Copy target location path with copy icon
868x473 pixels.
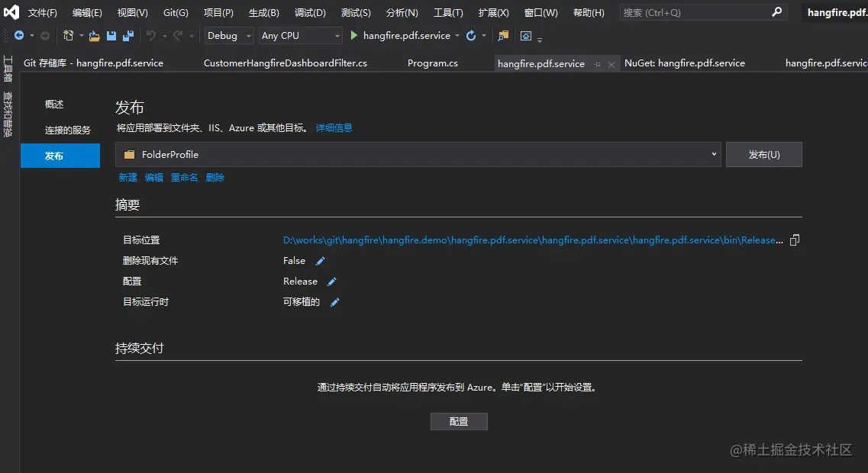click(x=795, y=240)
